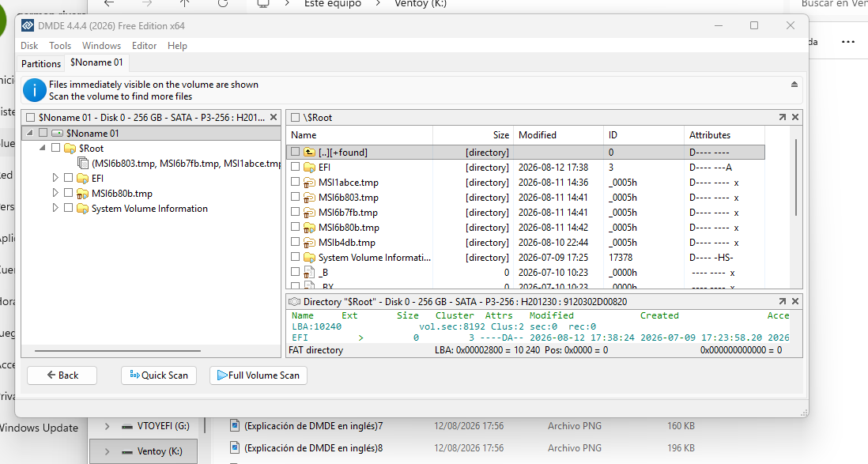Check the MSI1abce.tmp row checkbox
The height and width of the screenshot is (464, 868).
295,182
